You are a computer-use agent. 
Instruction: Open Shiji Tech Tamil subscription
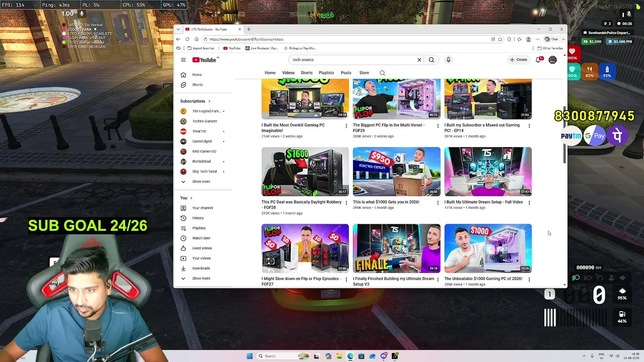[x=203, y=171]
